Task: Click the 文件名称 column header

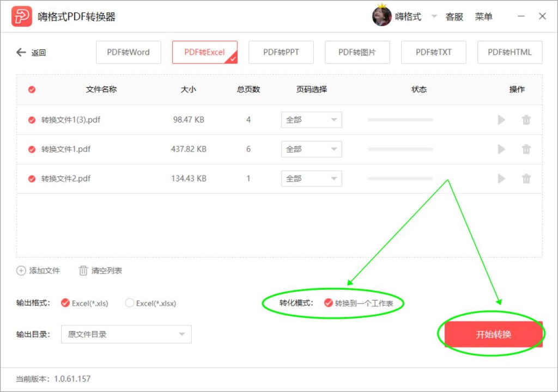Action: [101, 89]
